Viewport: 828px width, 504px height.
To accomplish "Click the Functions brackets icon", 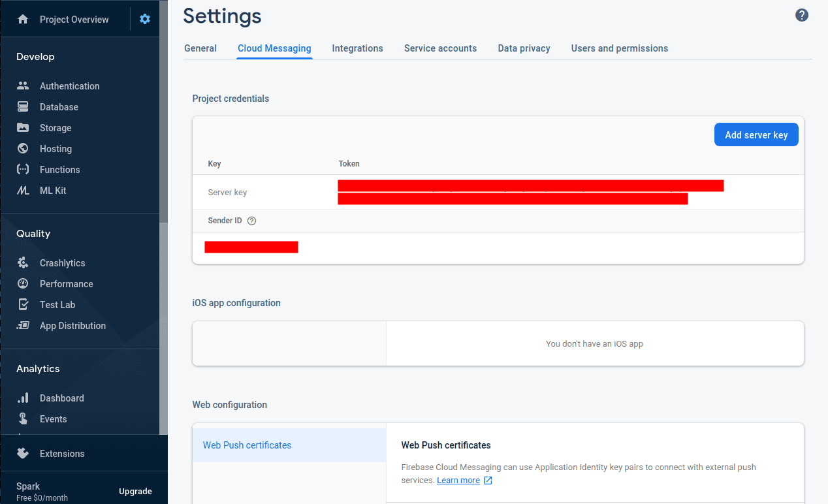I will pos(23,170).
